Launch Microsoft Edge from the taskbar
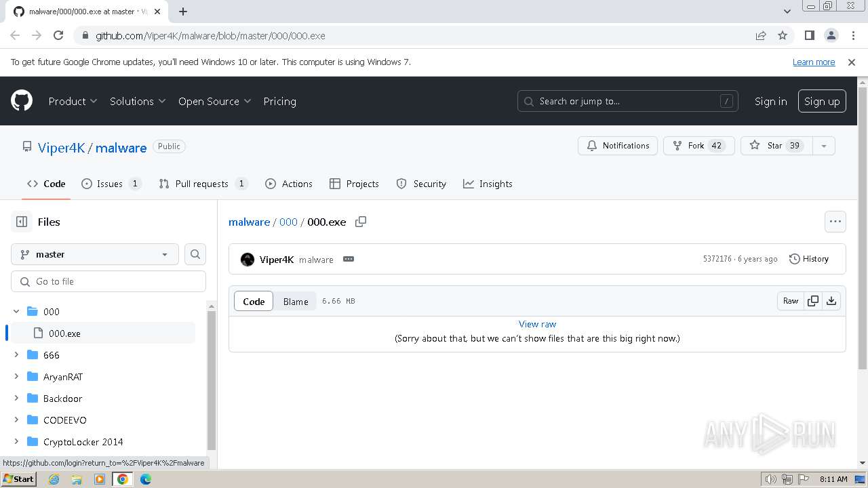Image resolution: width=868 pixels, height=488 pixels. [x=146, y=479]
